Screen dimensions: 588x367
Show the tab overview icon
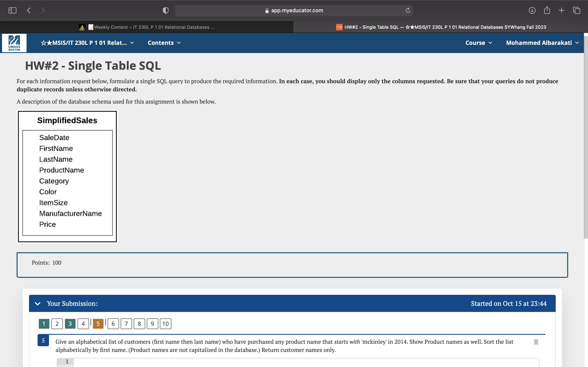[x=576, y=10]
